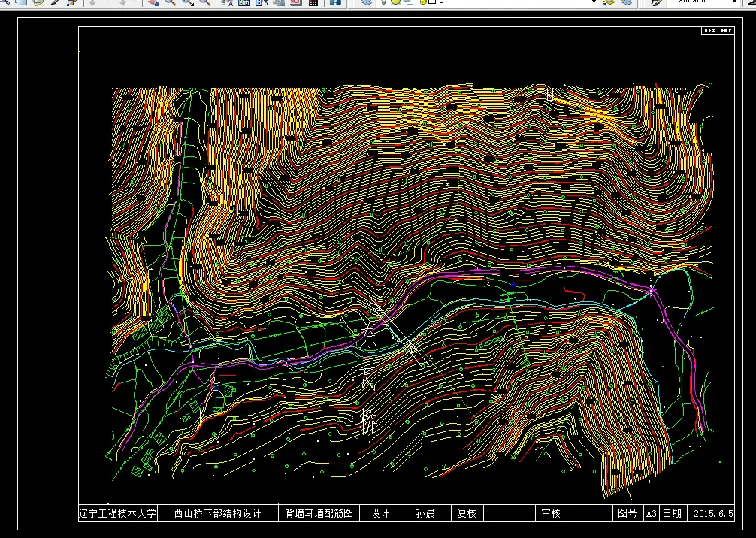The height and width of the screenshot is (538, 756).
Task: Click the drawing title 背墙耳墙配筋图
Action: click(319, 513)
